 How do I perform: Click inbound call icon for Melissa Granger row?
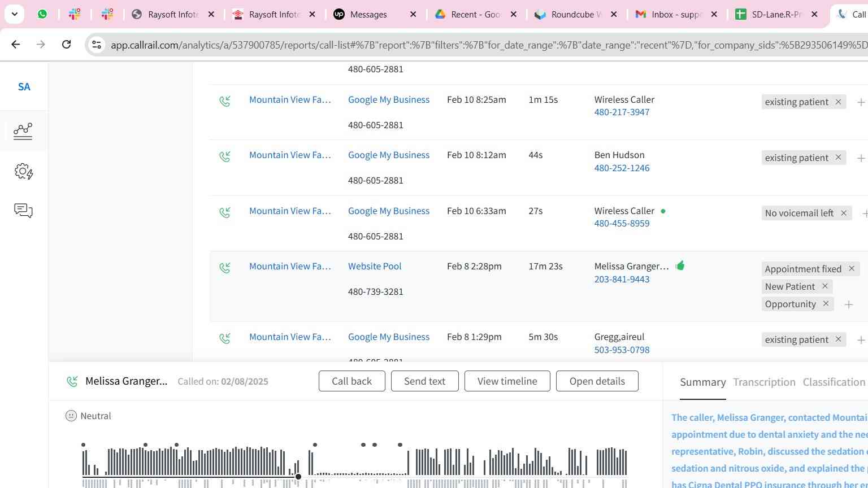click(x=225, y=268)
